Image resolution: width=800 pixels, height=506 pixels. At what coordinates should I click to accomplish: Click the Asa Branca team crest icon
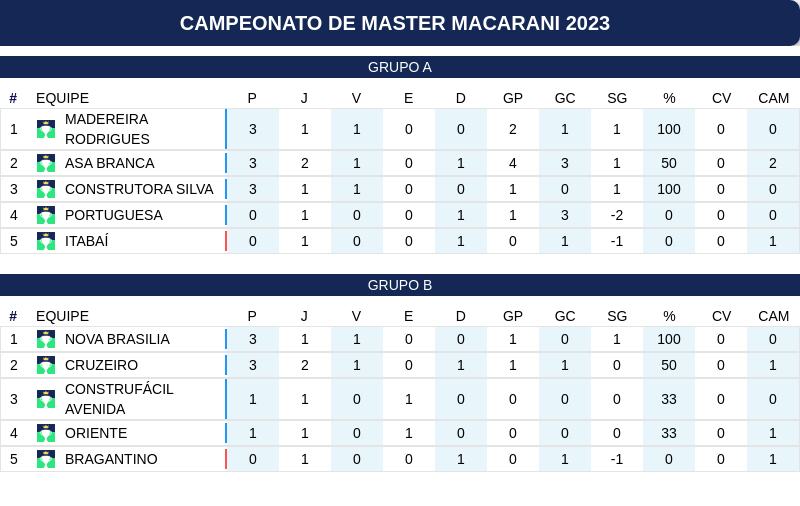pos(46,163)
